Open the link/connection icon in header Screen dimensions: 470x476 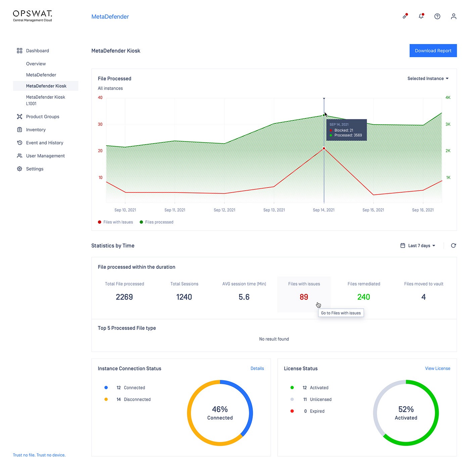pyautogui.click(x=405, y=16)
